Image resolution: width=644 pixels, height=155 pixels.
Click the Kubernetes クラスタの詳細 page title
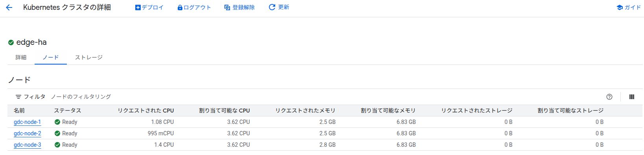click(67, 7)
